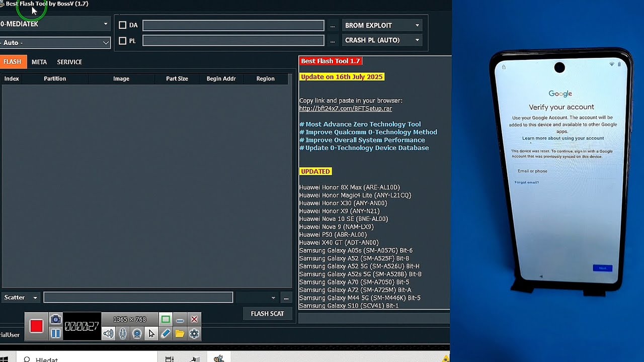Click '# Improve Overall System Performance' line
This screenshot has height=362, width=644.
pos(362,140)
